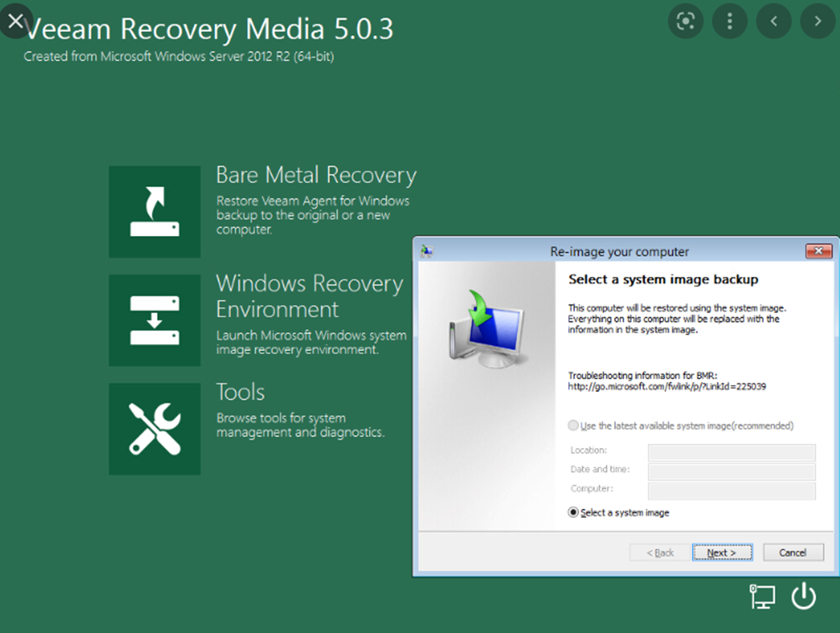Close the Re-image your computer dialog
The width and height of the screenshot is (840, 633).
pyautogui.click(x=818, y=251)
